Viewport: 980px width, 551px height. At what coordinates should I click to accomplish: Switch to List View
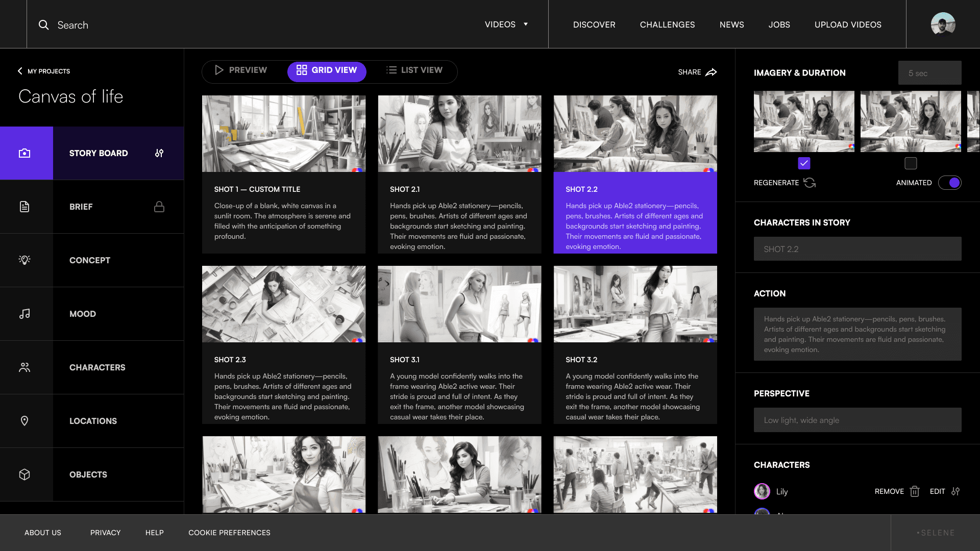click(414, 70)
